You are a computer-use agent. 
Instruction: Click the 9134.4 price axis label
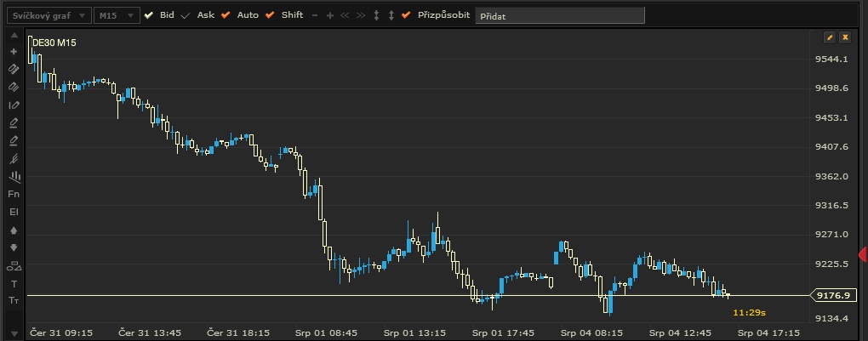tap(831, 318)
